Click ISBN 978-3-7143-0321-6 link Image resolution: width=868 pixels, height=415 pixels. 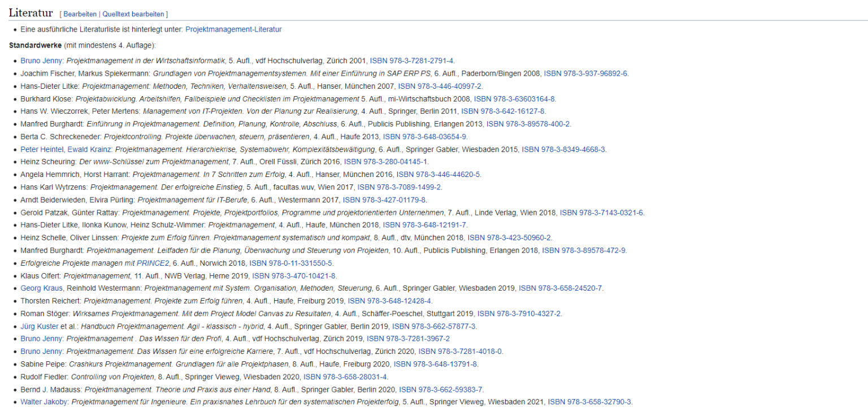click(x=602, y=213)
